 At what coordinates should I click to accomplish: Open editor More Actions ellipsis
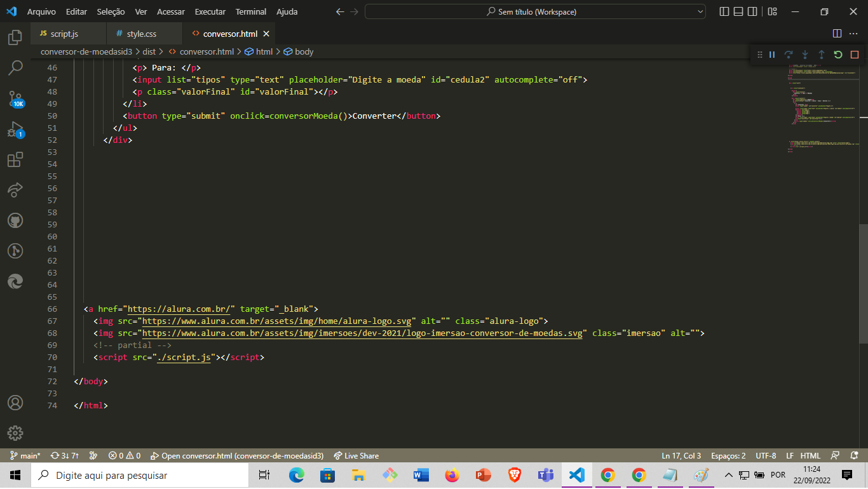click(x=855, y=34)
